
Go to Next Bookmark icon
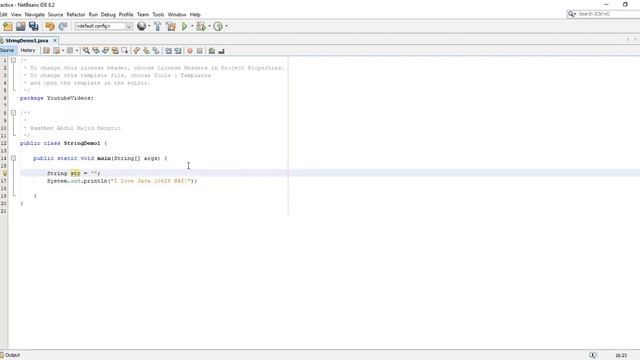tap(147, 51)
